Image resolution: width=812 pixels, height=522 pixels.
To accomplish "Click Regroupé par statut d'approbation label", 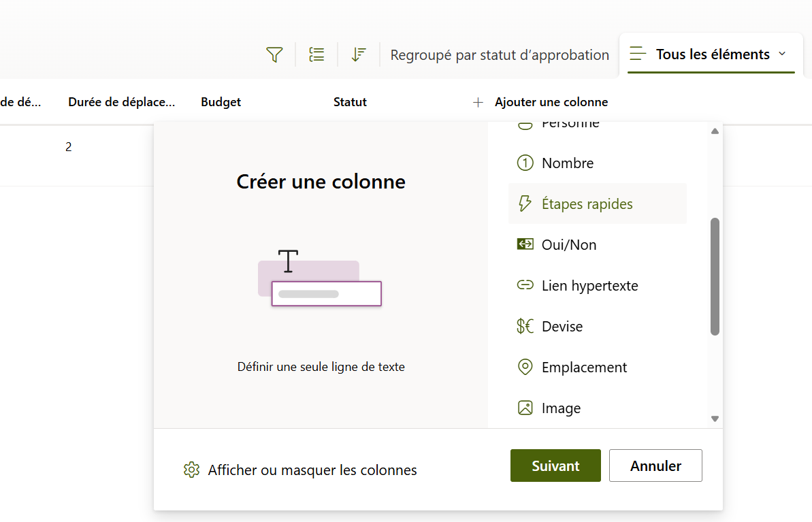I will coord(500,55).
